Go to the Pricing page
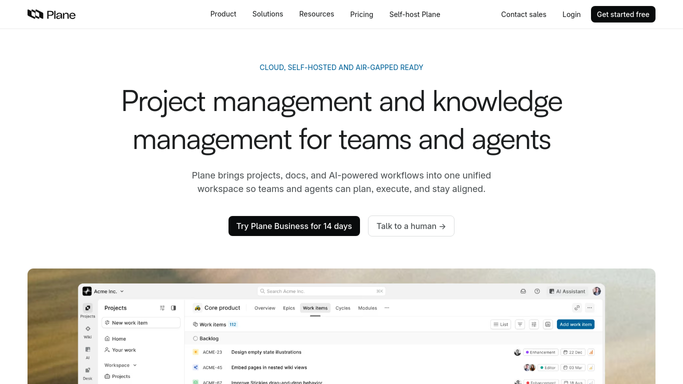 pyautogui.click(x=362, y=14)
